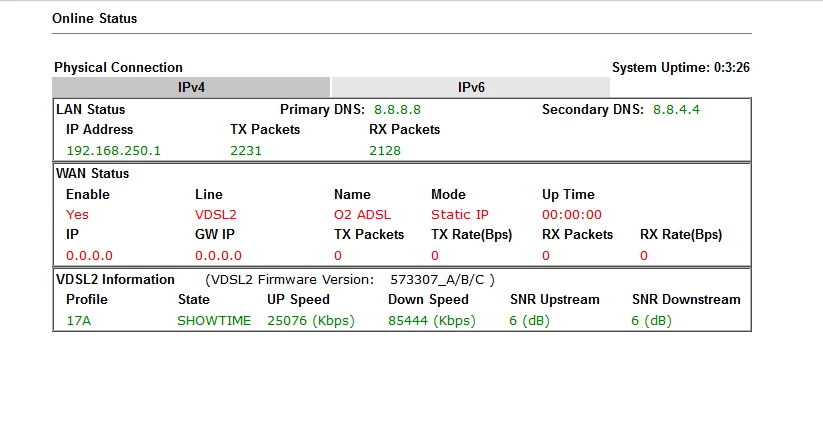Viewport: 823px width, 431px height.
Task: Open the IPv6 tab
Action: click(x=471, y=87)
